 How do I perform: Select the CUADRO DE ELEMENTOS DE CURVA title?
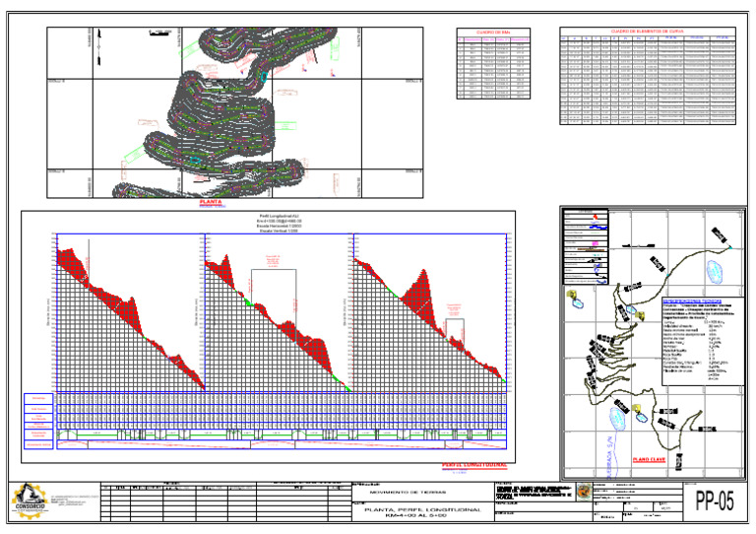pos(647,31)
